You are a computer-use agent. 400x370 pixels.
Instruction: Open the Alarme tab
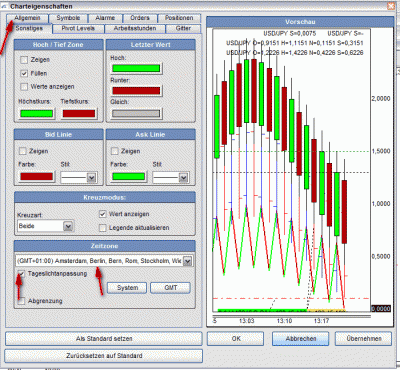(105, 18)
